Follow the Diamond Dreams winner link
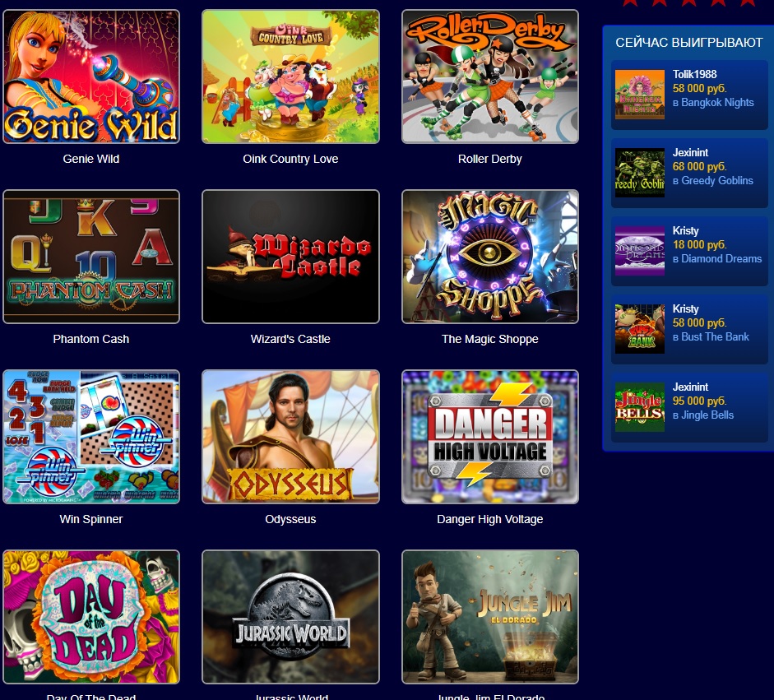 pyautogui.click(x=721, y=258)
